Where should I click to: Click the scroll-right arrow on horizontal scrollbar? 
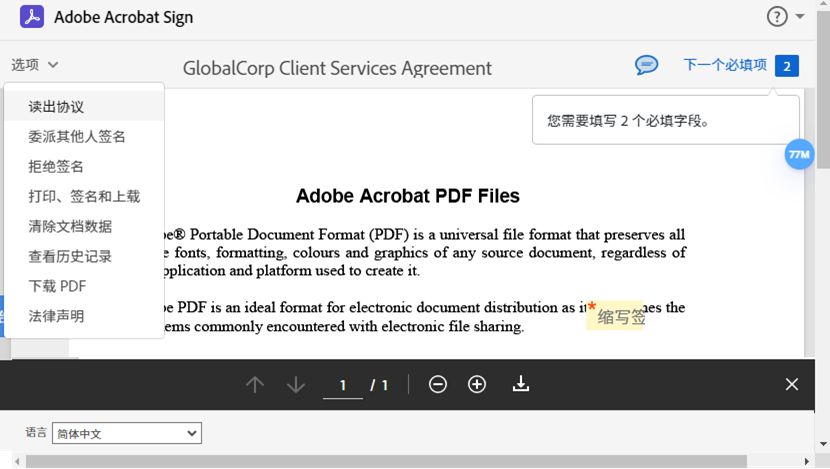807,462
